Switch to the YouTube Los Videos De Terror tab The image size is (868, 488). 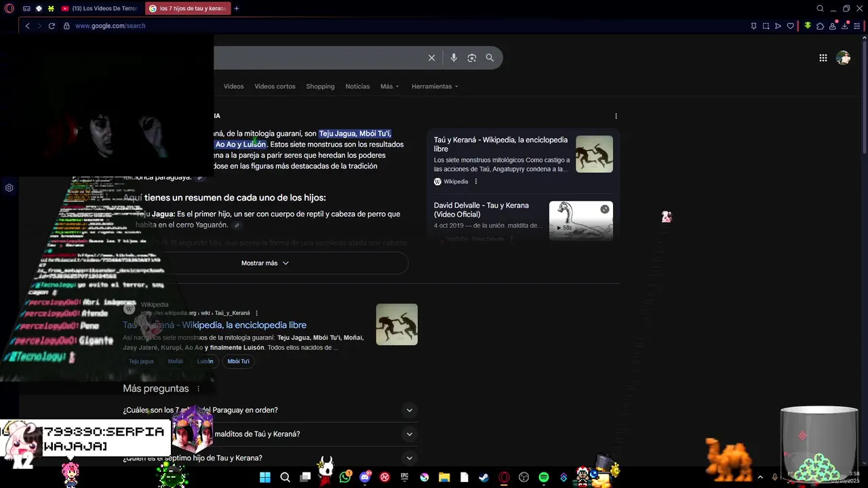[100, 9]
